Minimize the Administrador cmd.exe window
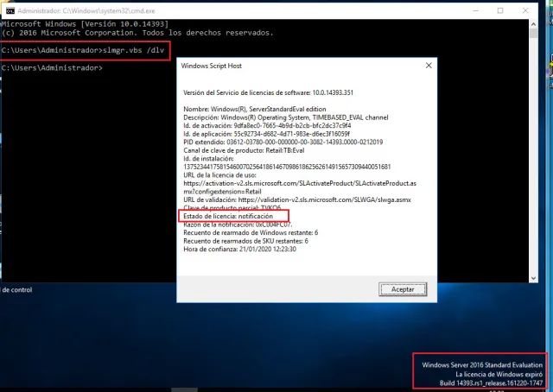Viewport: 553px width, 392px height. pos(475,10)
